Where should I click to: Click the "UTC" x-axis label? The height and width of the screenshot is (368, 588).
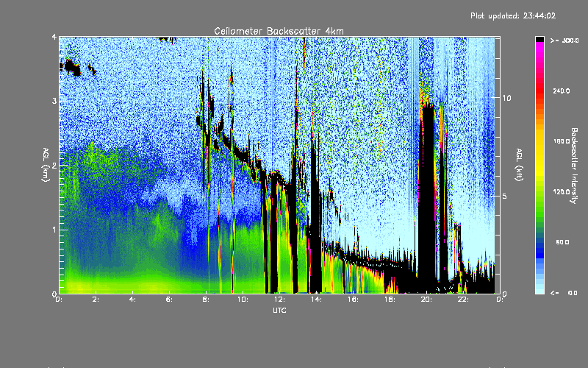[x=279, y=310]
